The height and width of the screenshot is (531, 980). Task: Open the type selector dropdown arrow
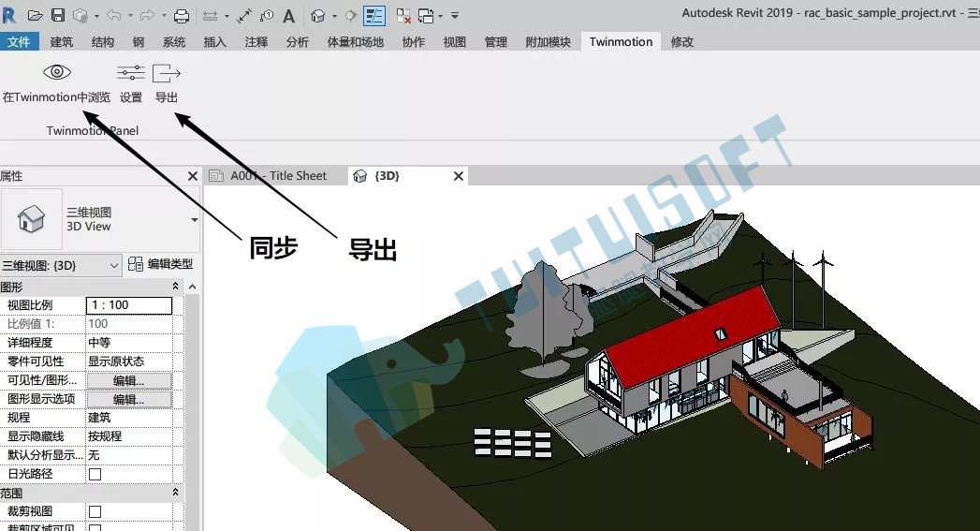195,219
